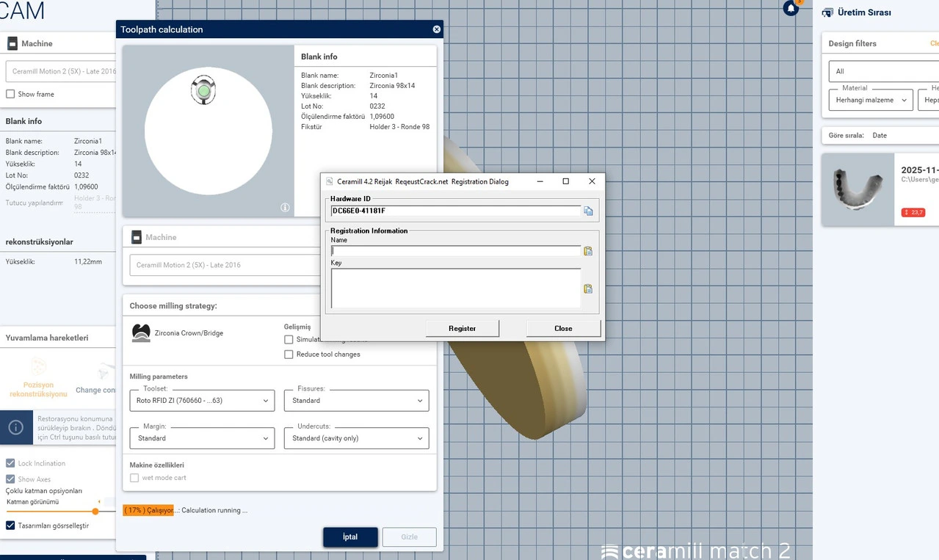Uncheck Tasarımları görselleştir checkbox
Screen dimensions: 939x560
pyautogui.click(x=10, y=526)
